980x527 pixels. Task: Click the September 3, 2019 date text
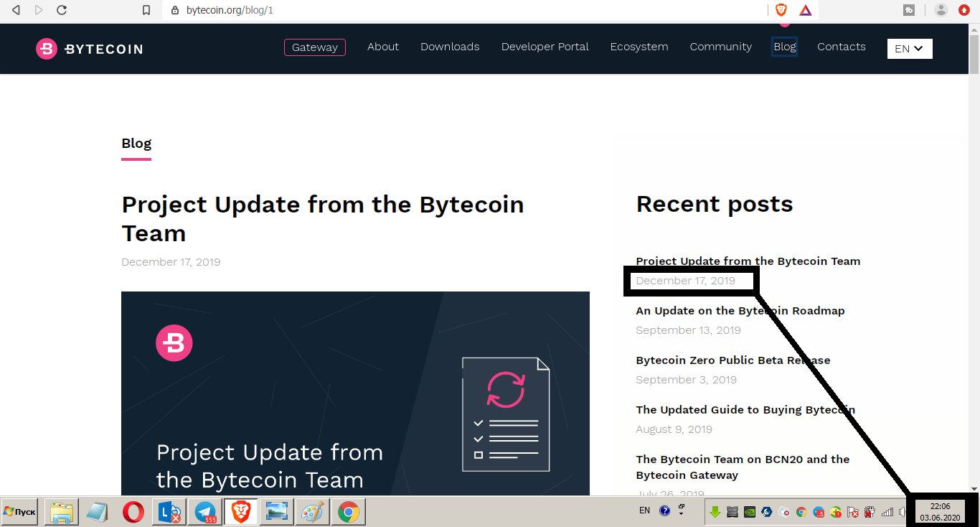[x=687, y=380]
